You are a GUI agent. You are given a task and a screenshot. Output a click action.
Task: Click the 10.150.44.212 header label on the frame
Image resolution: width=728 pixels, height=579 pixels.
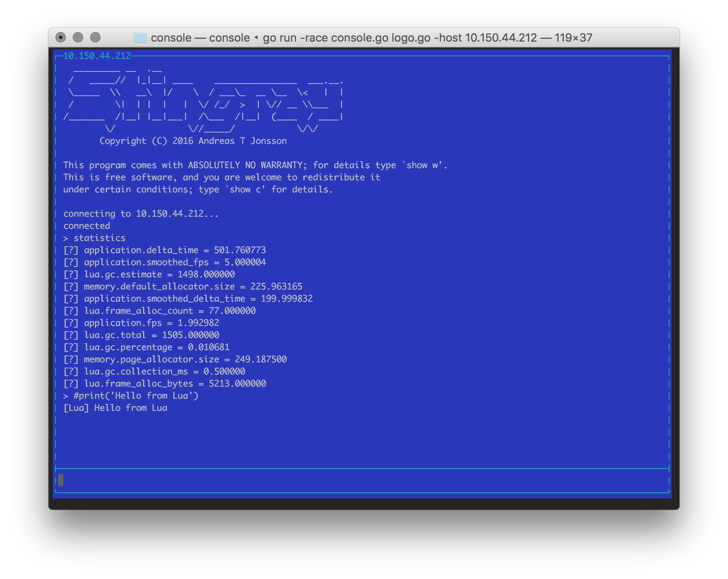click(x=97, y=56)
